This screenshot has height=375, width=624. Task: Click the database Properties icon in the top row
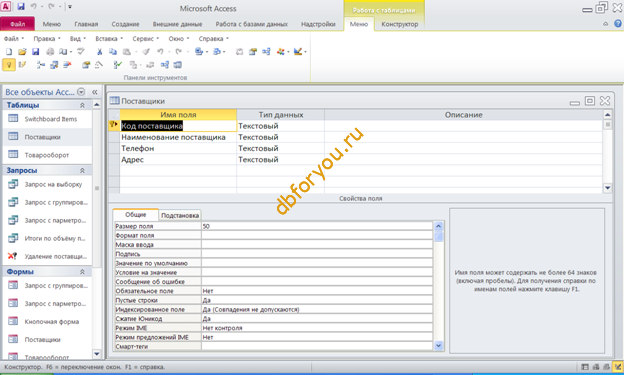(x=253, y=52)
